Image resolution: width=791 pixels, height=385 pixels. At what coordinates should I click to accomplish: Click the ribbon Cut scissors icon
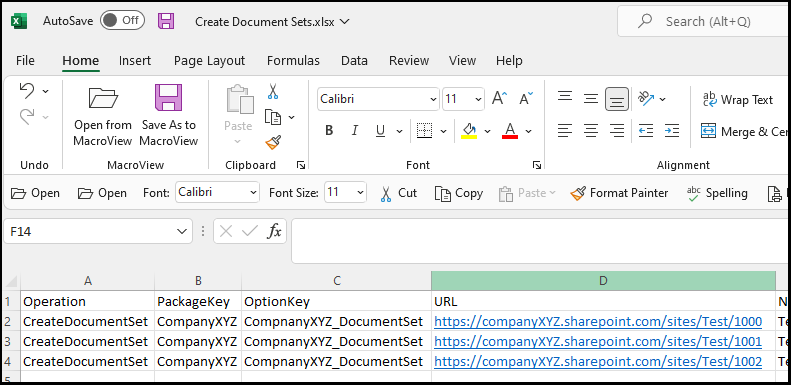coord(273,91)
